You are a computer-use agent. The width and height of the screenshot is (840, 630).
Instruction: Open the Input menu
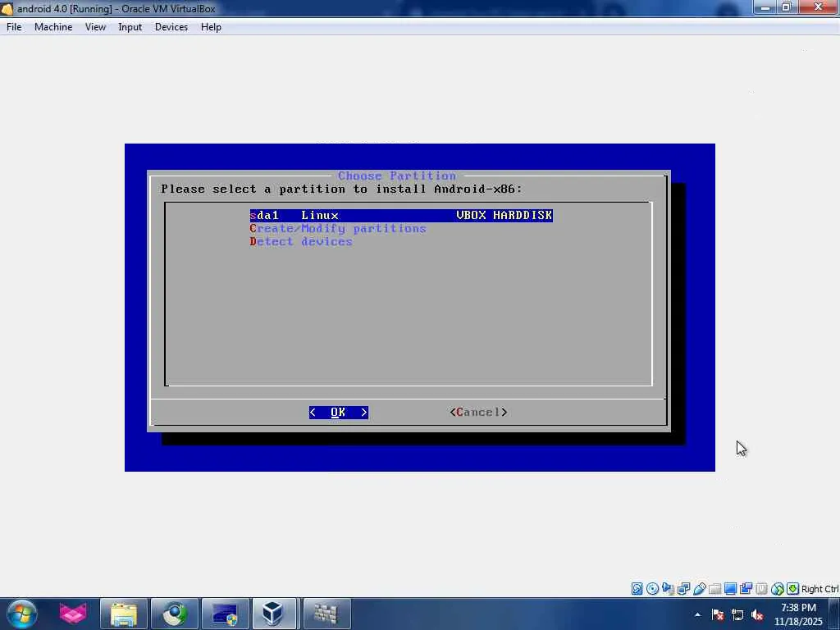tap(130, 27)
